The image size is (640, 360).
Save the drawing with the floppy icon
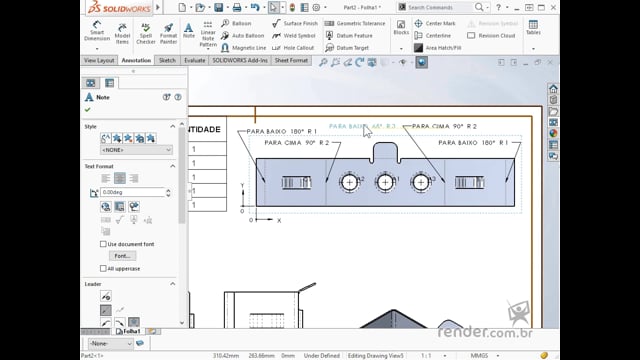pyautogui.click(x=219, y=7)
